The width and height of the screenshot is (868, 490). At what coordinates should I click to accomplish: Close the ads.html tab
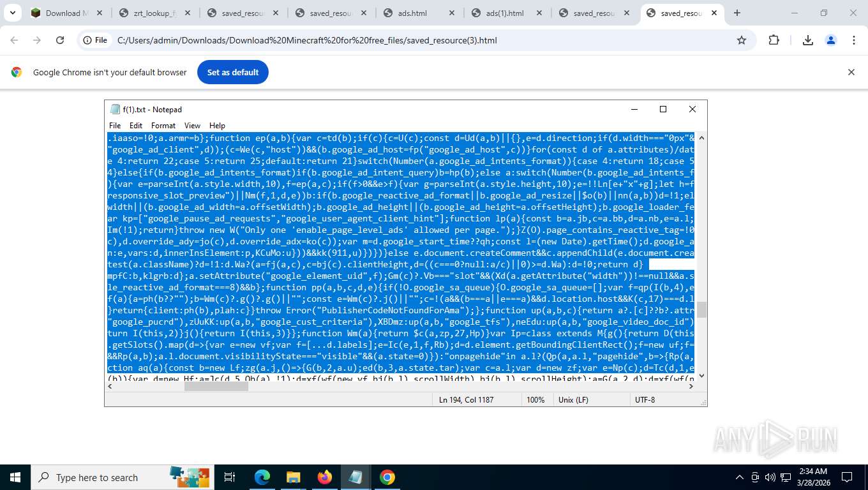point(452,13)
